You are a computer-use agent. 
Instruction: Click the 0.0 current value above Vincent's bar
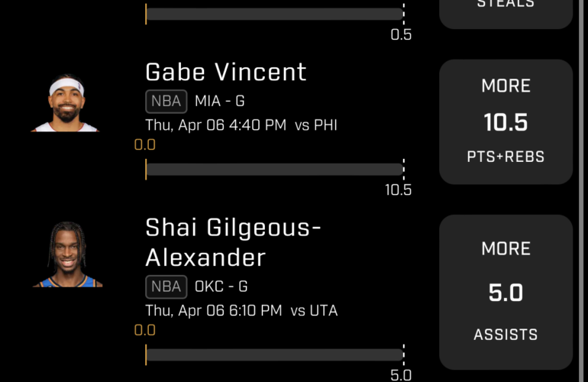(x=145, y=144)
